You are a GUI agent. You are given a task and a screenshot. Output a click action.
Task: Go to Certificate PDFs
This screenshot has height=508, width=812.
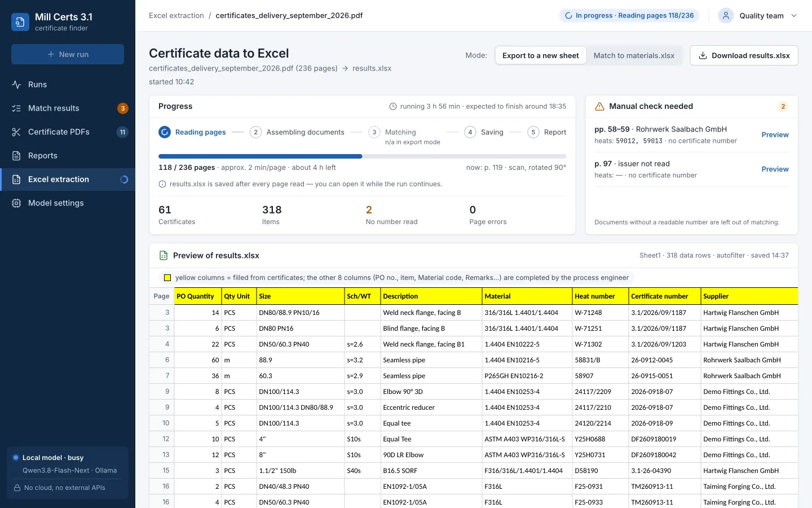click(x=68, y=132)
